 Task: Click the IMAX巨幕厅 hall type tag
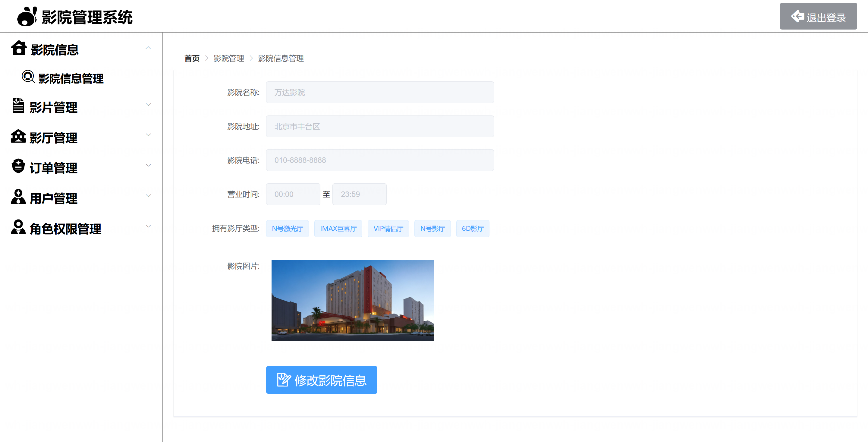[x=338, y=229]
